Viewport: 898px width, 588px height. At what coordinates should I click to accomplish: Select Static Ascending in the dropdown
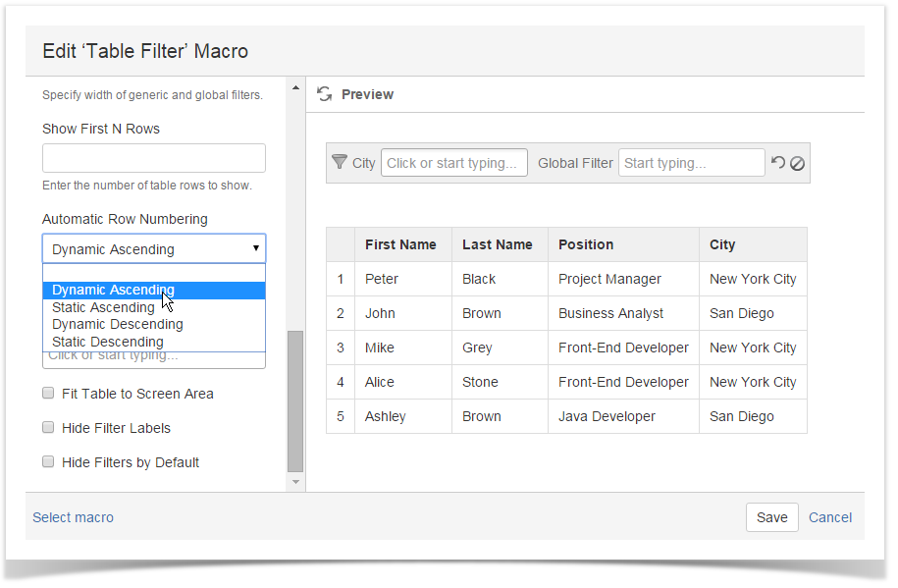102,307
